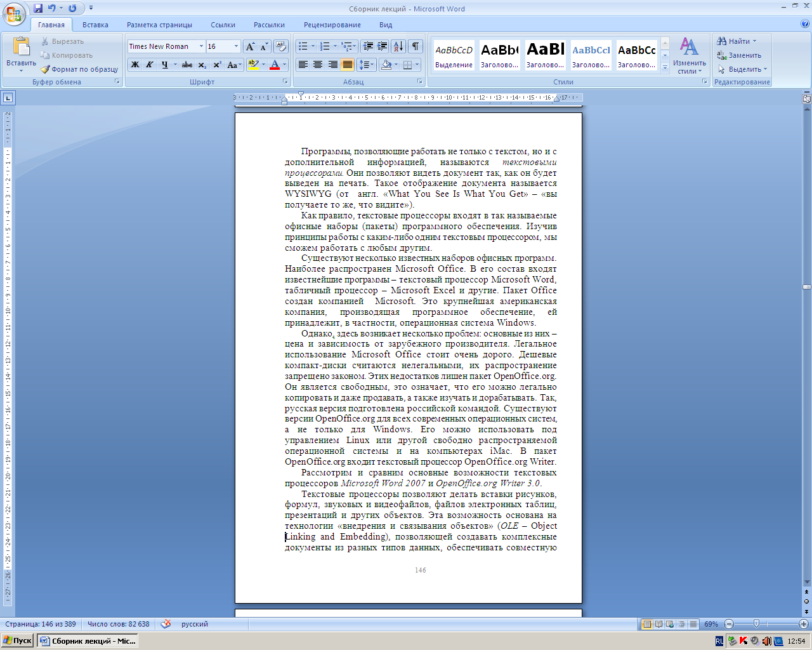The width and height of the screenshot is (812, 650).
Task: Open the Paste (Вставить) command
Action: tap(21, 53)
